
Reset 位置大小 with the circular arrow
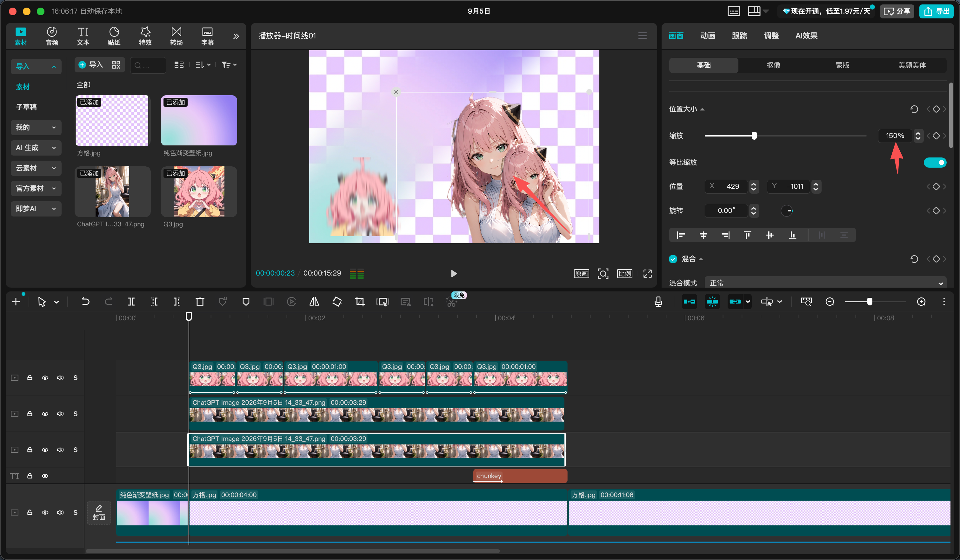pyautogui.click(x=914, y=109)
